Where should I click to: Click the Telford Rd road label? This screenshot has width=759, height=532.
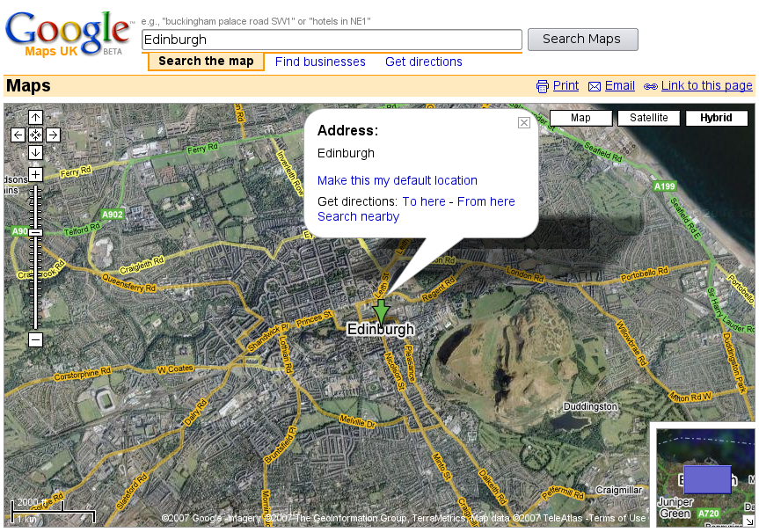(82, 229)
